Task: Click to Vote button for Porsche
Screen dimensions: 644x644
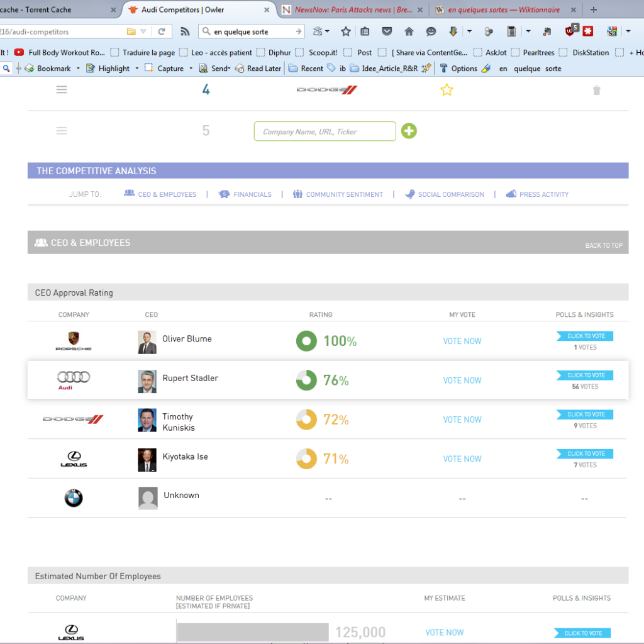Action: [586, 336]
